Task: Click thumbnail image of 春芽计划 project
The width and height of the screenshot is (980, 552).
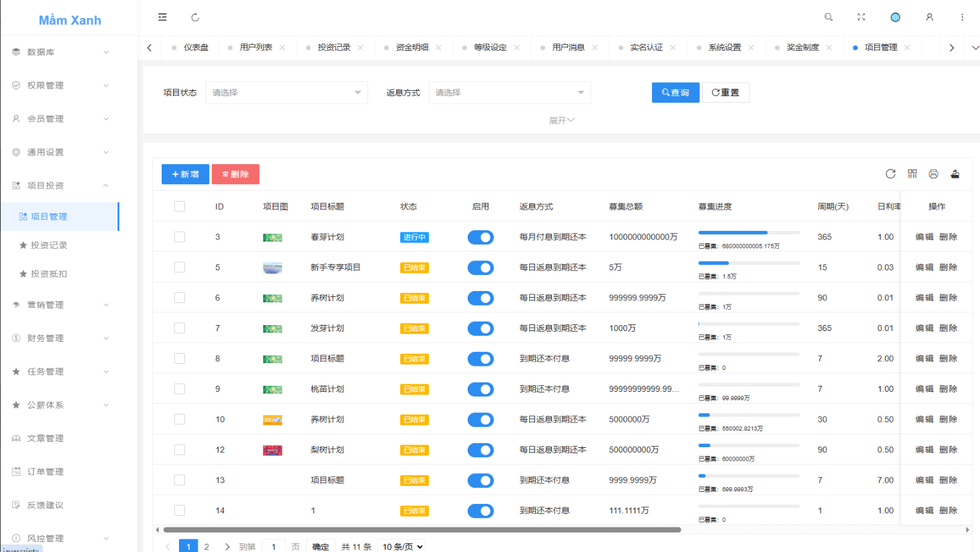Action: point(273,238)
